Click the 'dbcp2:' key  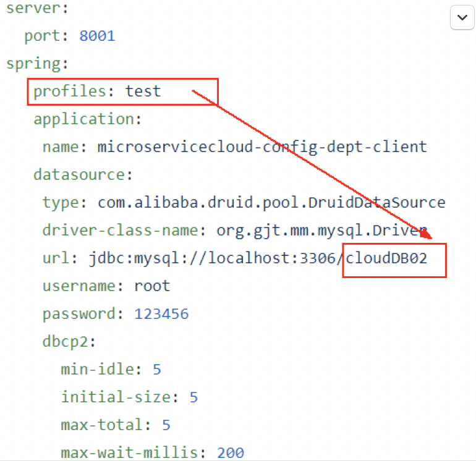pos(69,342)
